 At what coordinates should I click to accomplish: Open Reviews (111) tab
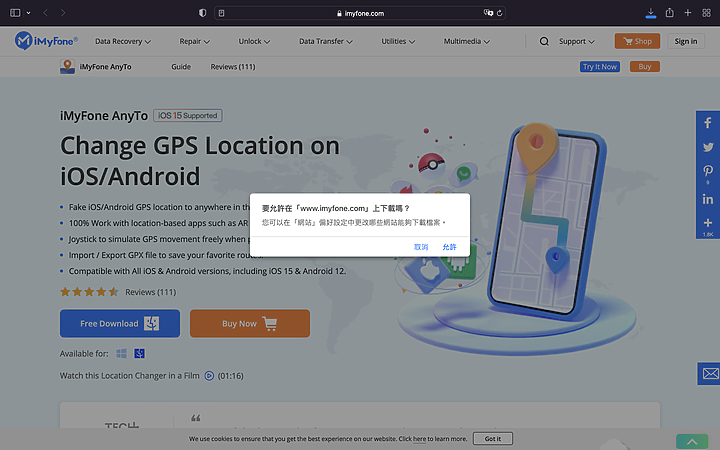pyautogui.click(x=233, y=67)
